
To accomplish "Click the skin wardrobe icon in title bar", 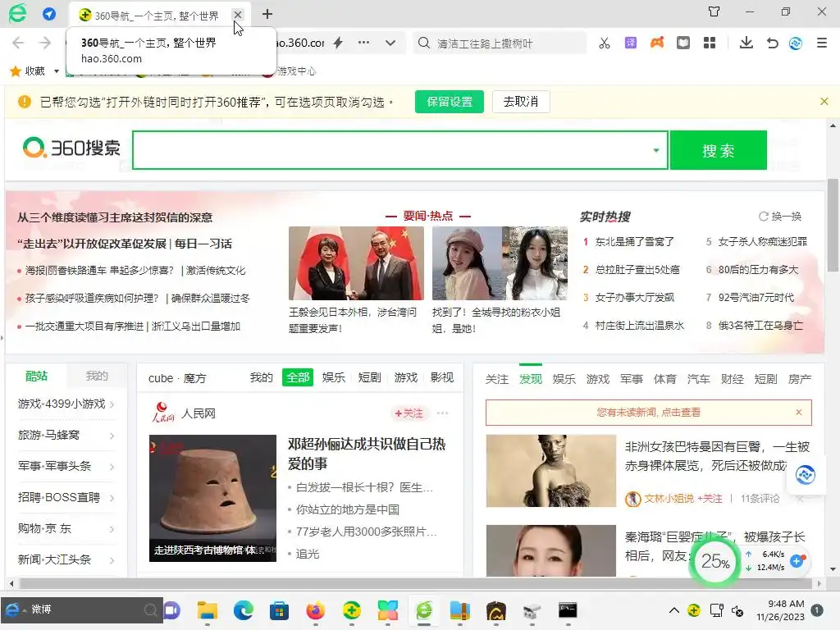I will coord(714,11).
